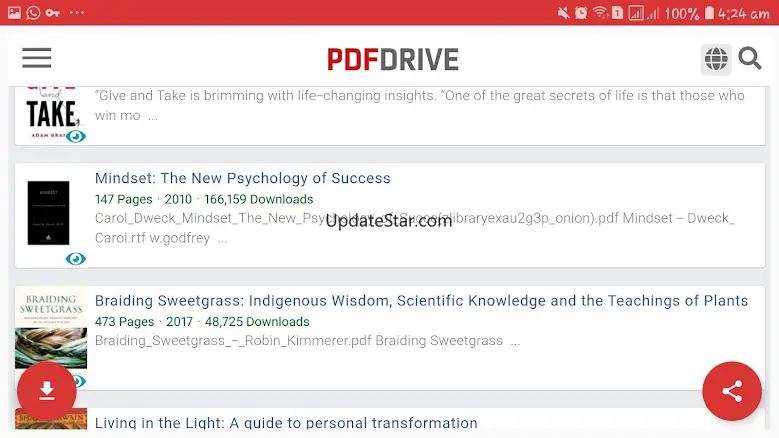Select '166,159 Downloads' text
Image resolution: width=779 pixels, height=438 pixels.
(x=259, y=200)
